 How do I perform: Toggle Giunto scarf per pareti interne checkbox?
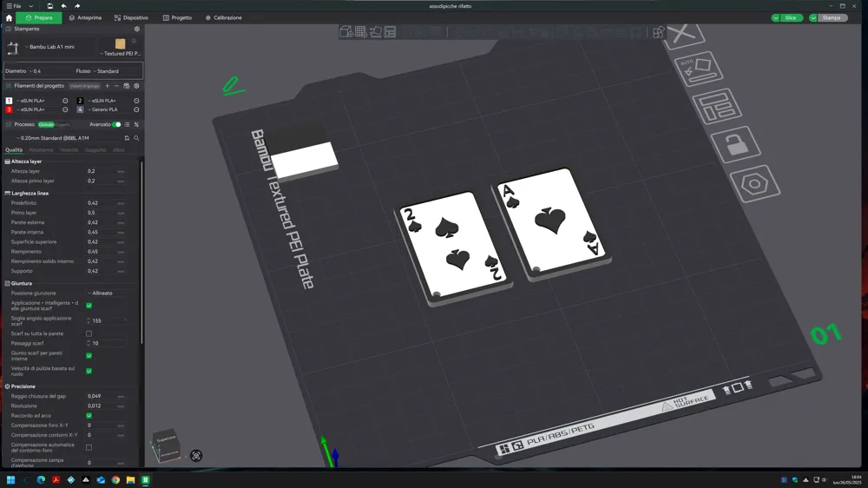pos(89,356)
